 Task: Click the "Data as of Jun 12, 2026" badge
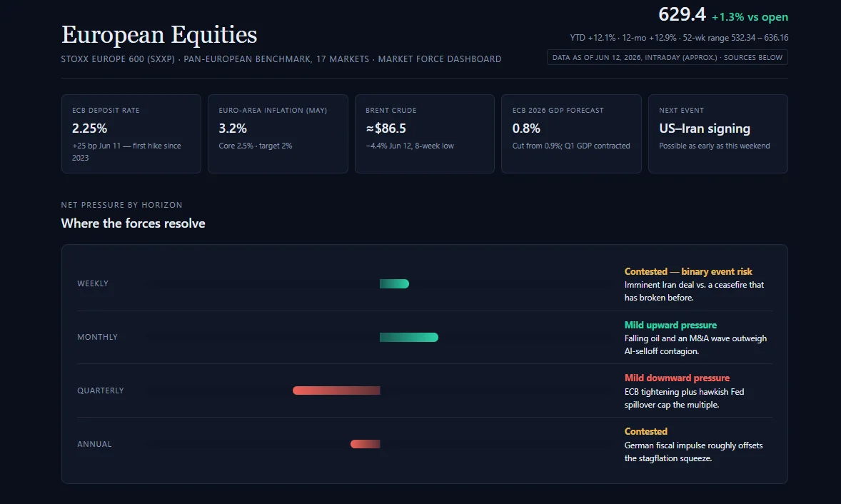pyautogui.click(x=668, y=57)
